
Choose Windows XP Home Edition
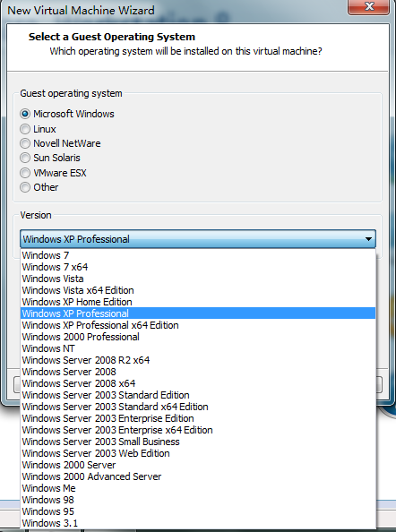[x=198, y=302]
